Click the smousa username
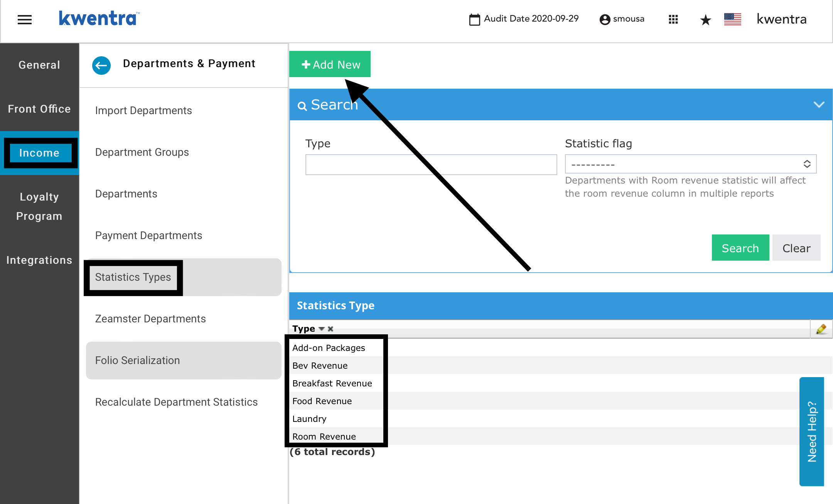Image resolution: width=833 pixels, height=504 pixels. pos(629,19)
